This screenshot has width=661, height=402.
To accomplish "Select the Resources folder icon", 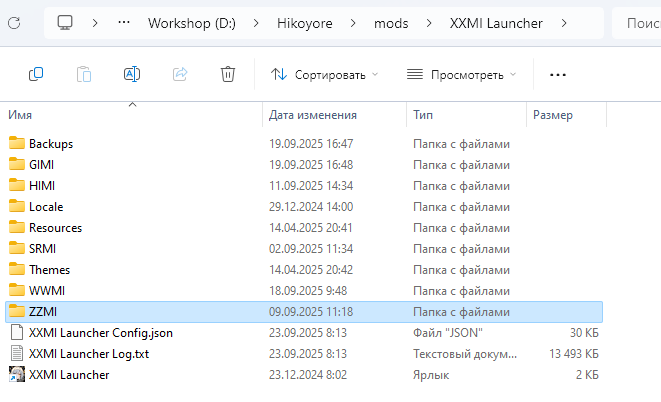I will point(17,228).
